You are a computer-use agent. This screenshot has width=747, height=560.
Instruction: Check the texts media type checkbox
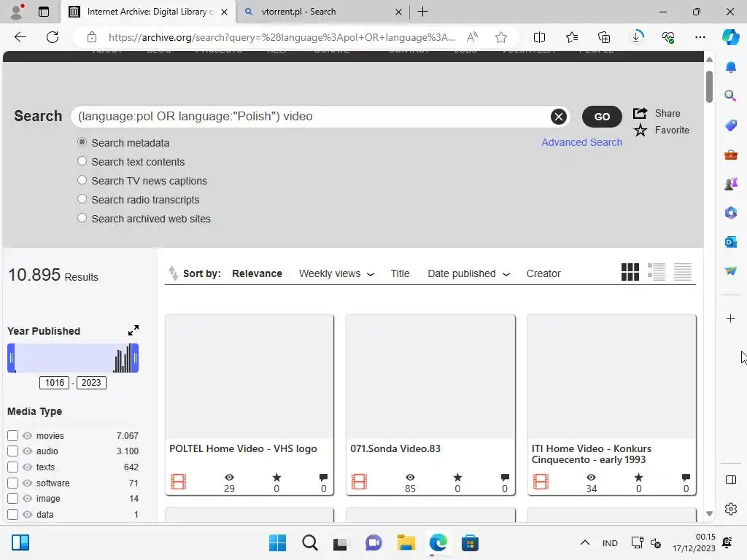coord(13,467)
